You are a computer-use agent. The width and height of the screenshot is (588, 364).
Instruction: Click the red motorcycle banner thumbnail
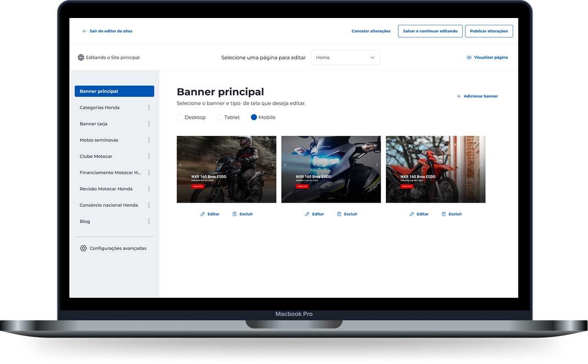point(435,169)
